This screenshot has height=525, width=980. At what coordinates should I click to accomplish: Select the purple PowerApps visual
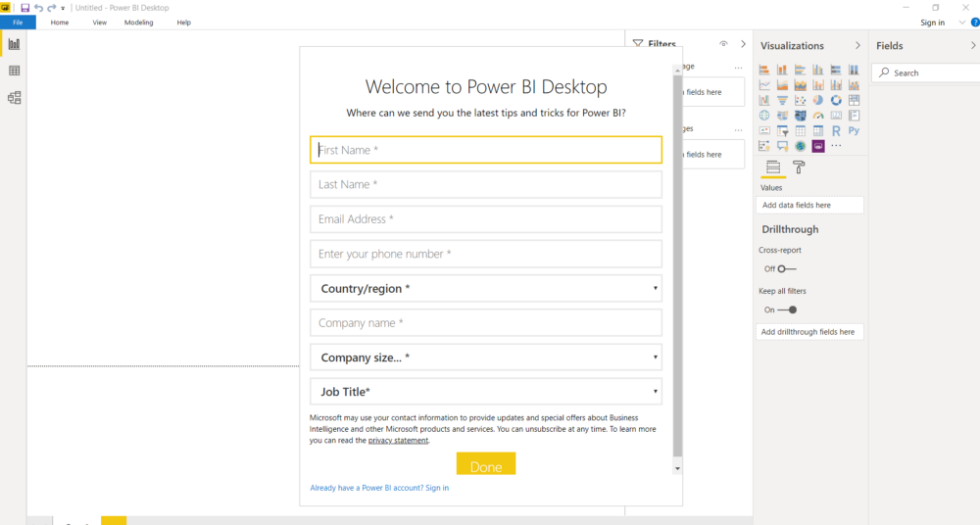(x=818, y=146)
